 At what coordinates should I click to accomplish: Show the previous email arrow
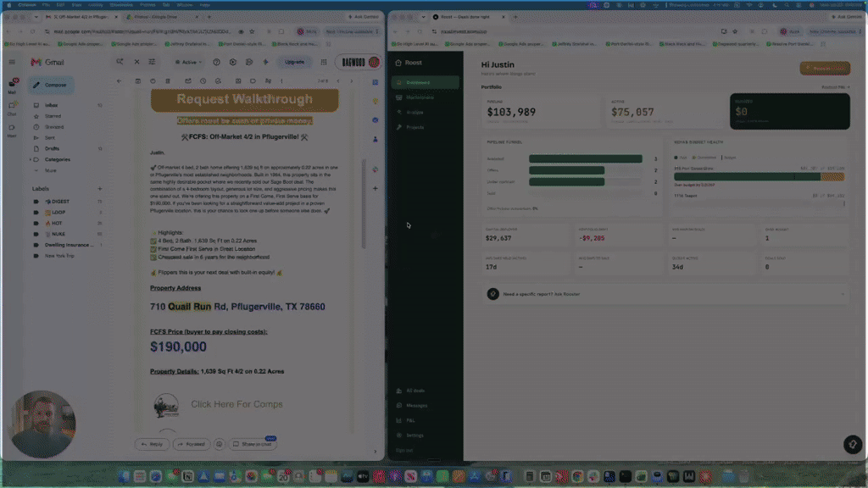pyautogui.click(x=338, y=80)
